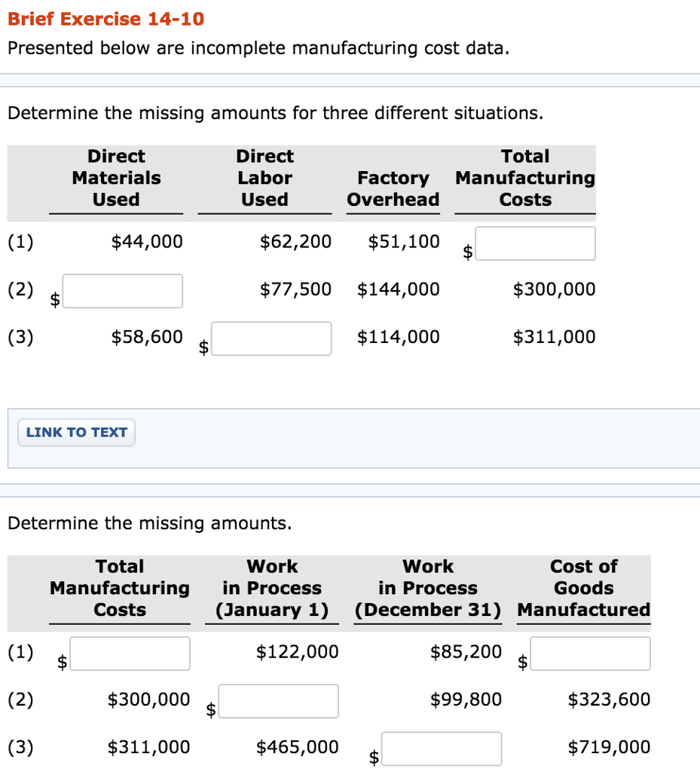Screen dimensions: 700x772
Task: Click the Cost of Goods Manufactured input in row 1
Action: [x=590, y=653]
